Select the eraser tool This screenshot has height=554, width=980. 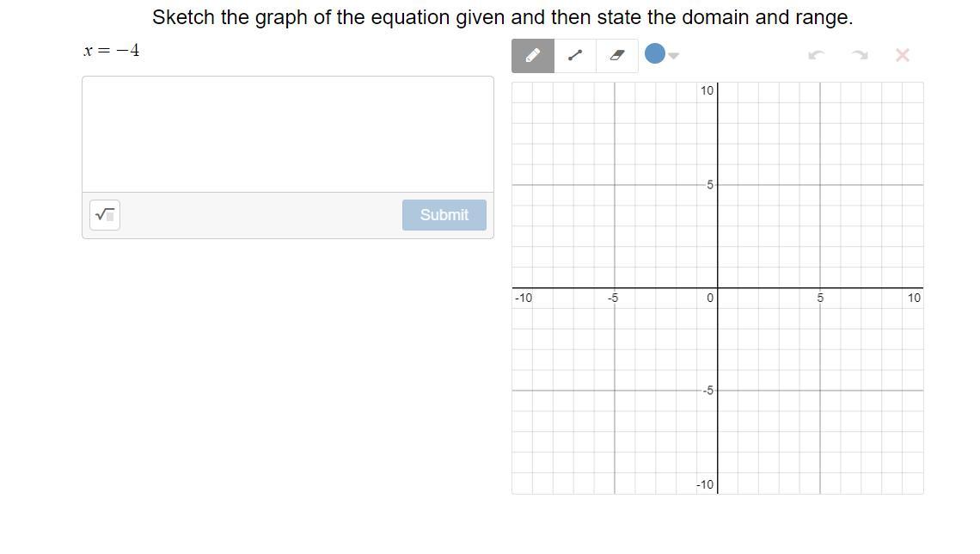click(616, 56)
